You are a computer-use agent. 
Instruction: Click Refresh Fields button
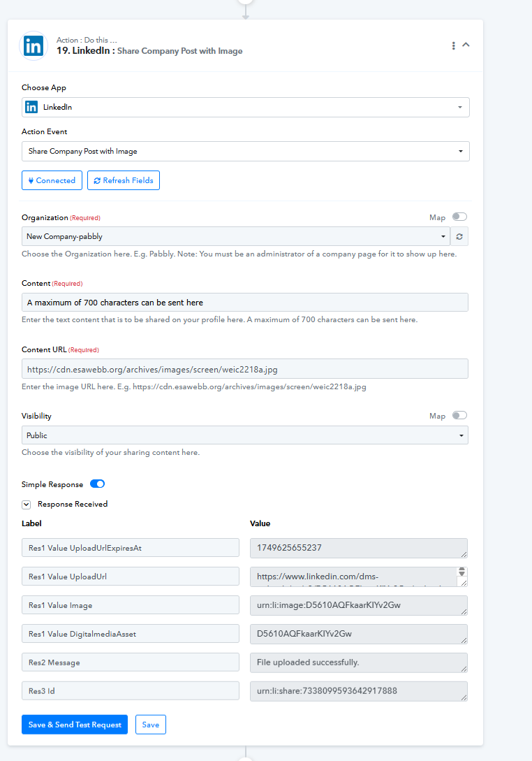point(124,180)
